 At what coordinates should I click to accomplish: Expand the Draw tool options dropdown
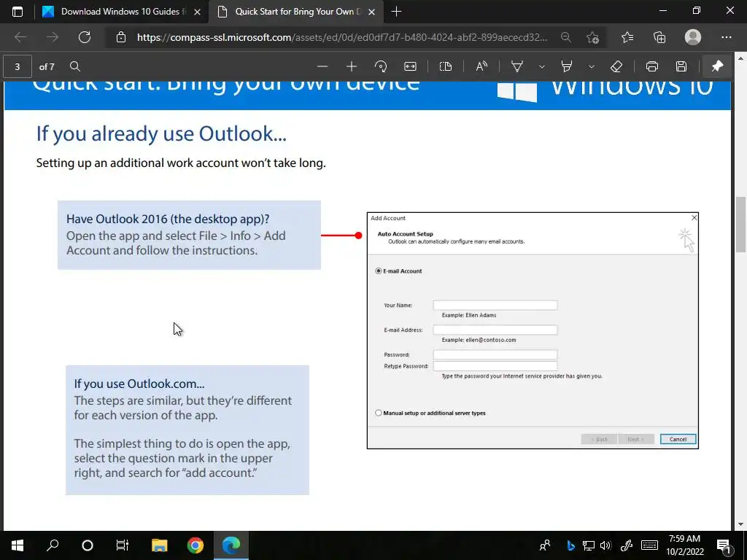[542, 66]
